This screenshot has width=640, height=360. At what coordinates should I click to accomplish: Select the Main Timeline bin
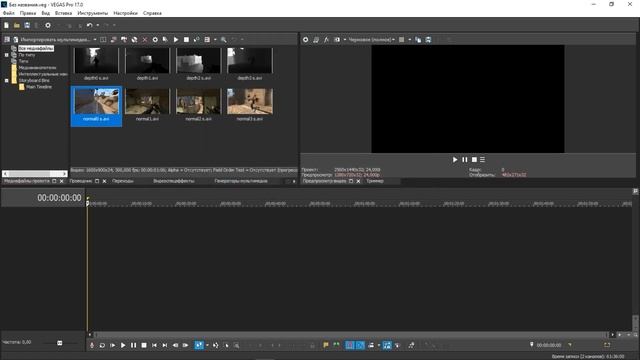39,87
